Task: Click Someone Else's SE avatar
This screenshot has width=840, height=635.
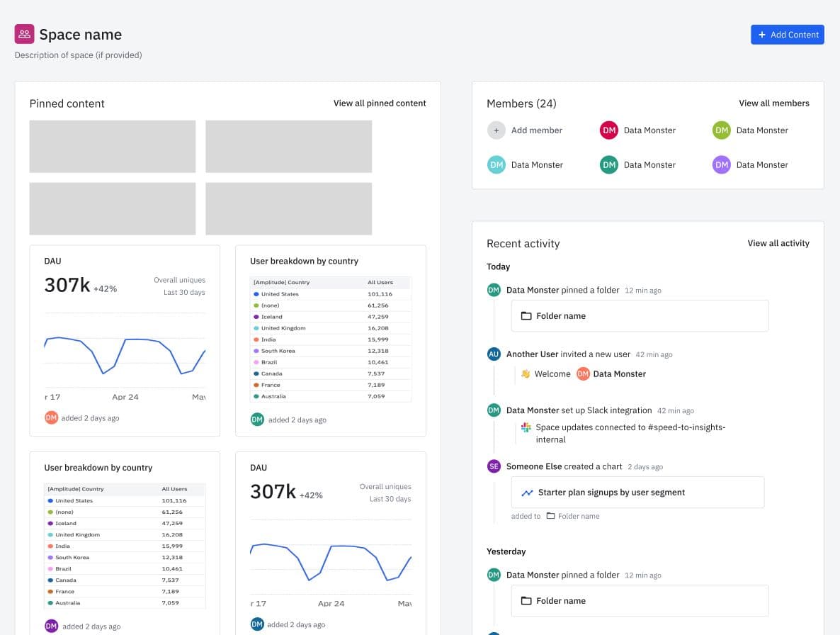Action: pyautogui.click(x=494, y=466)
